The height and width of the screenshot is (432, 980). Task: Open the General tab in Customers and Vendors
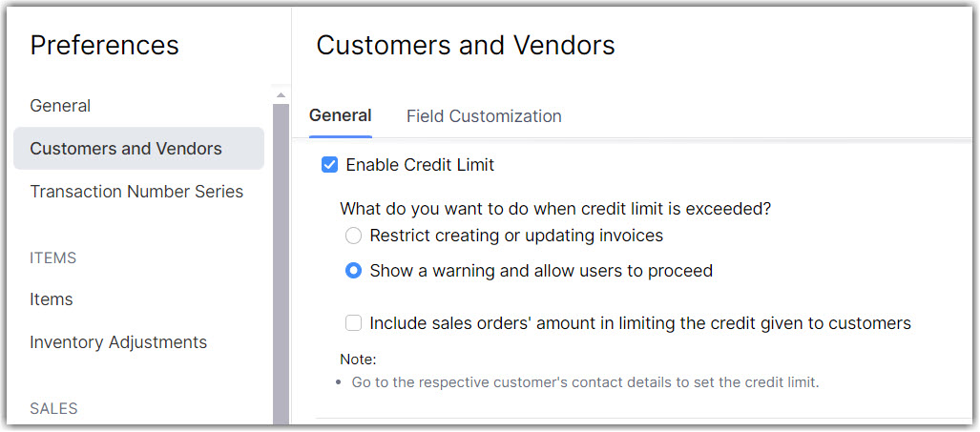[x=341, y=115]
